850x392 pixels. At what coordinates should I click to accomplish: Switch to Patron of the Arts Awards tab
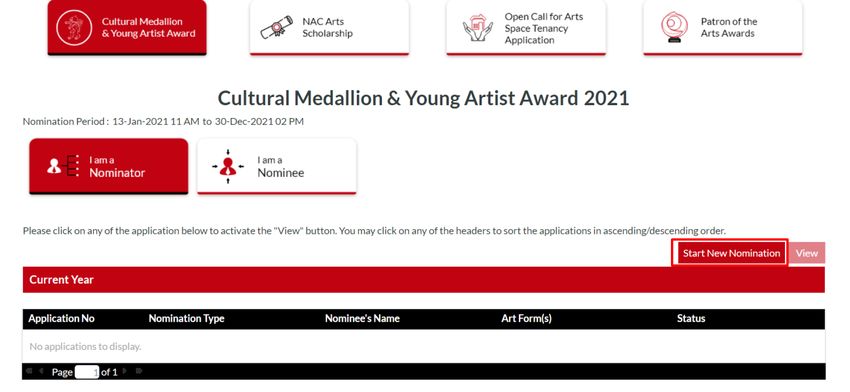tap(723, 27)
